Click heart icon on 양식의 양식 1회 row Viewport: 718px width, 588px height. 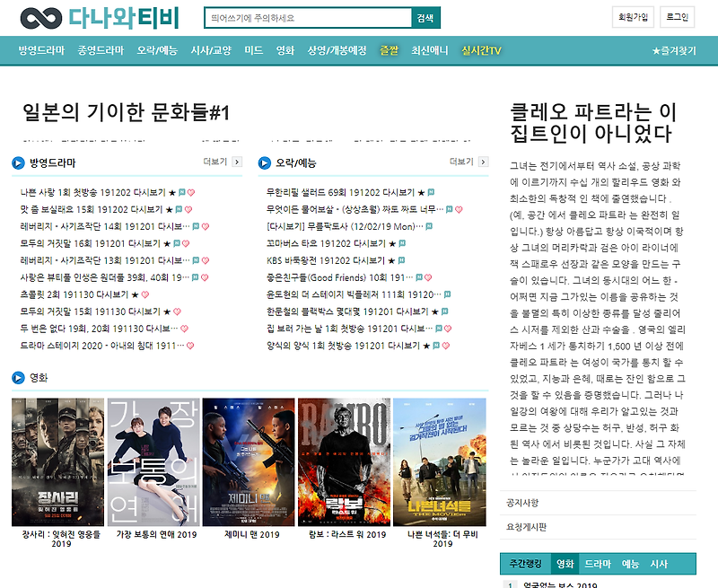[x=445, y=346]
